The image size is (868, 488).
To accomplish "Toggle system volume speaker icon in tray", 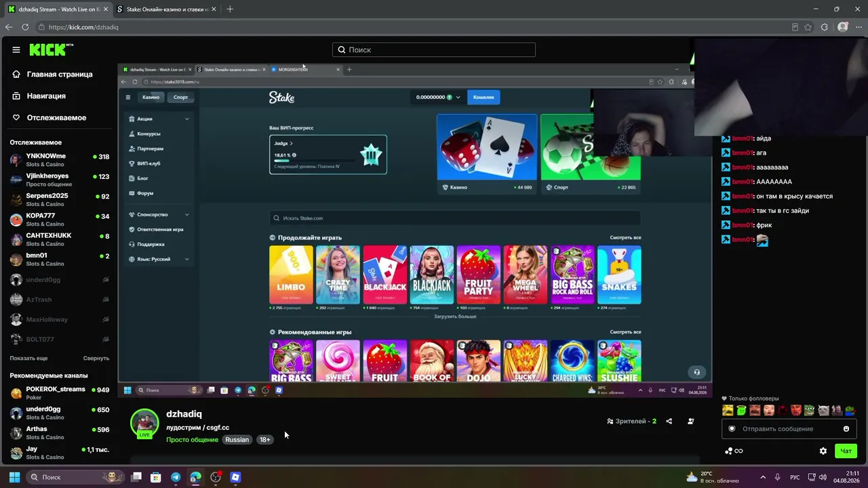I will pyautogui.click(x=823, y=477).
